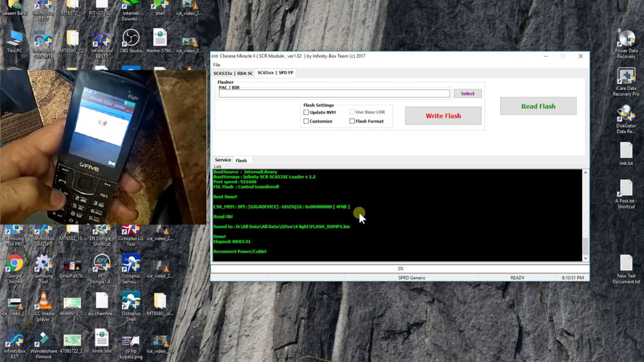Launch InfinityBox AST shortcut
Viewport: 644px width, 362px height.
15,344
